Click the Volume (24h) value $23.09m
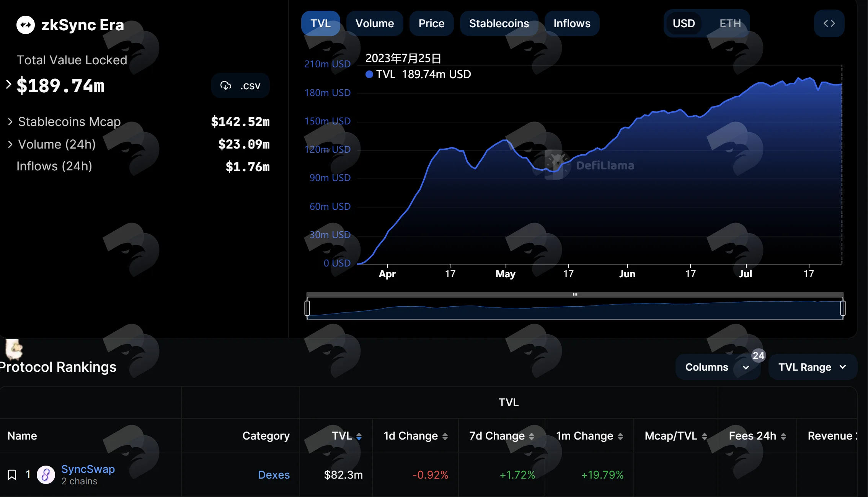868x497 pixels. coord(244,144)
